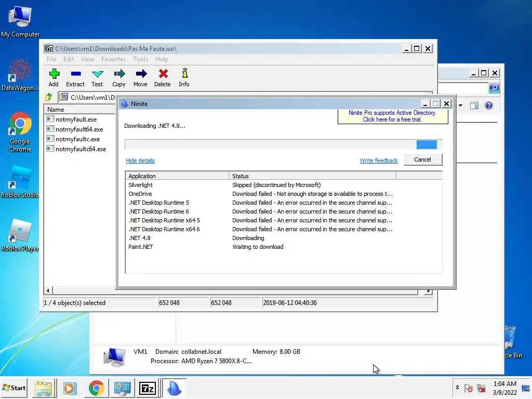532x399 pixels.
Task: Open Windows Media Player taskbar icon
Action: tap(70, 388)
